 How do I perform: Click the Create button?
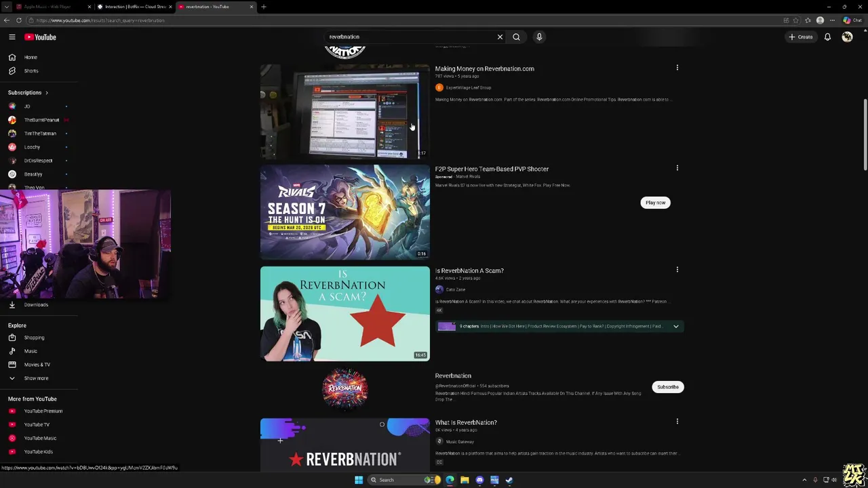801,37
